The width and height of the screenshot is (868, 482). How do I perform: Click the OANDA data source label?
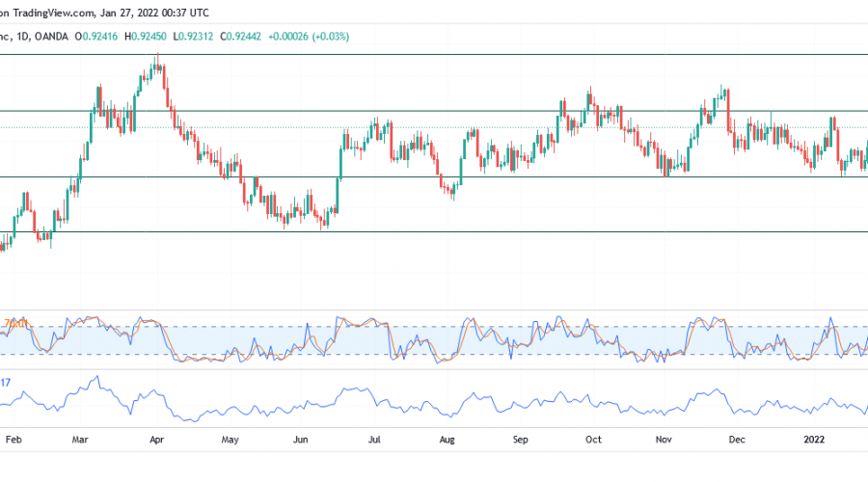[51, 37]
